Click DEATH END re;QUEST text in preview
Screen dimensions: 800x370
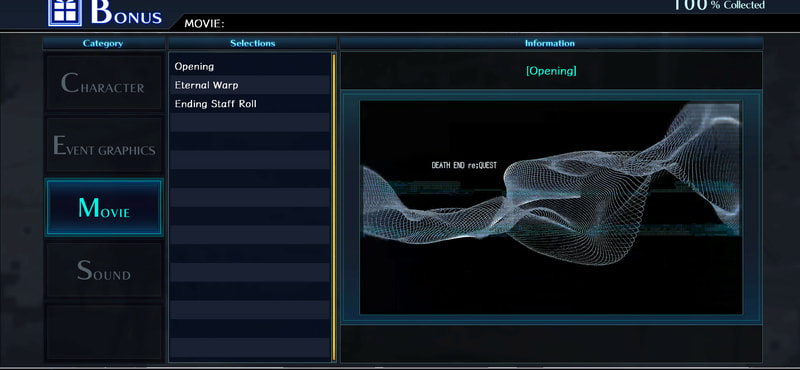(x=464, y=165)
